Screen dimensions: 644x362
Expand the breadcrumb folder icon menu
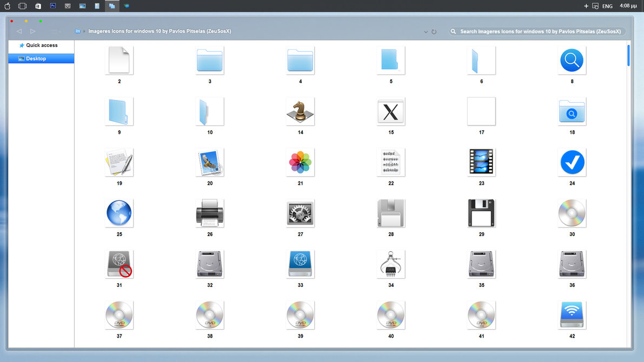[x=78, y=31]
